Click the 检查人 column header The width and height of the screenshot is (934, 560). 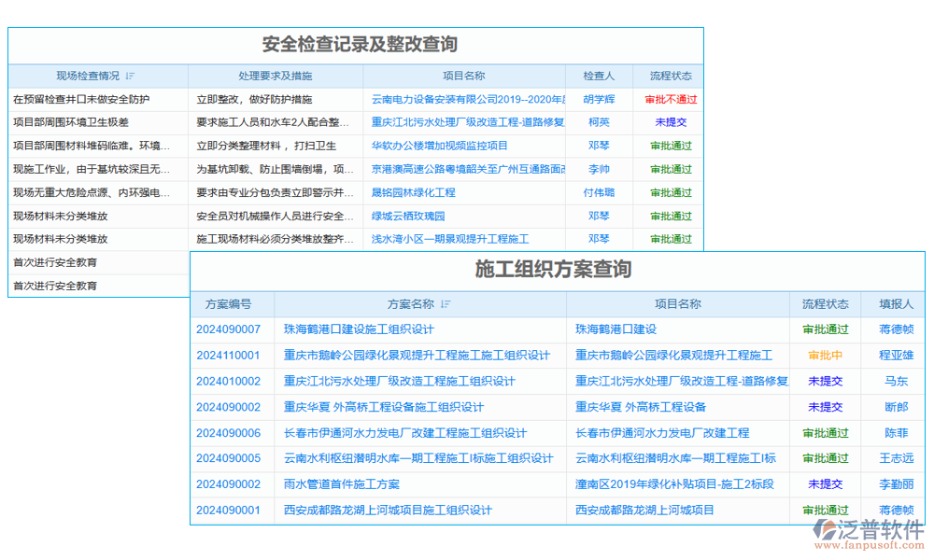(601, 76)
